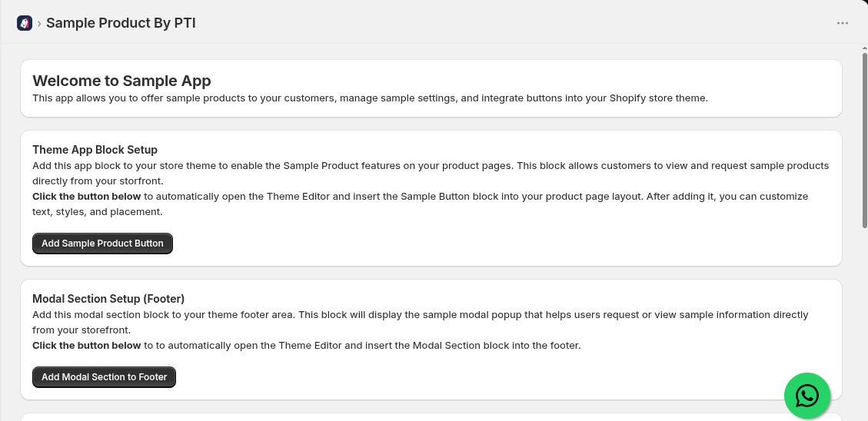Screen dimensions: 868x421
Task: Select the Sample Product By PTI title
Action: click(121, 23)
